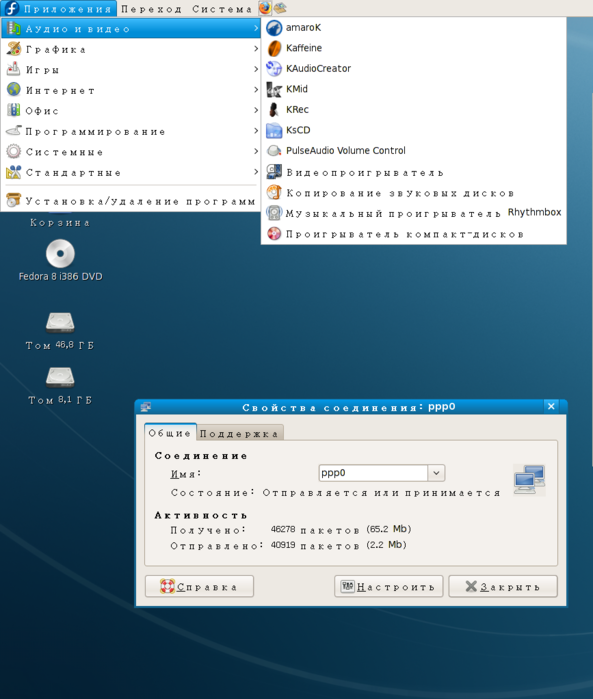Open Копирование звуковых дисков entry
The image size is (593, 699).
413,193
